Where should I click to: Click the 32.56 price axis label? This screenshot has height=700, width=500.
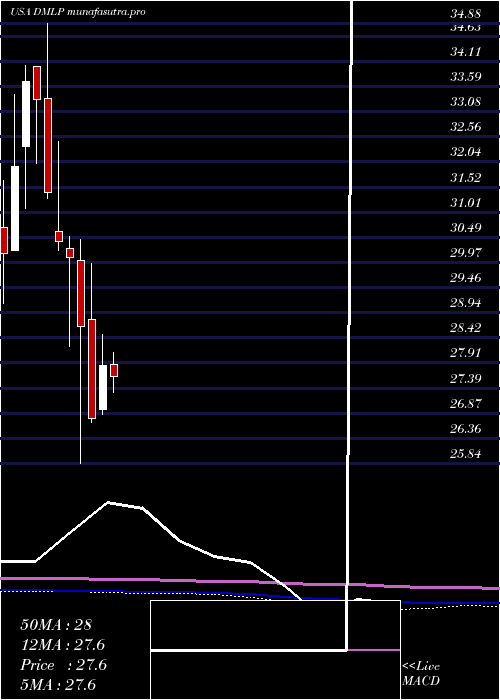pos(466,127)
